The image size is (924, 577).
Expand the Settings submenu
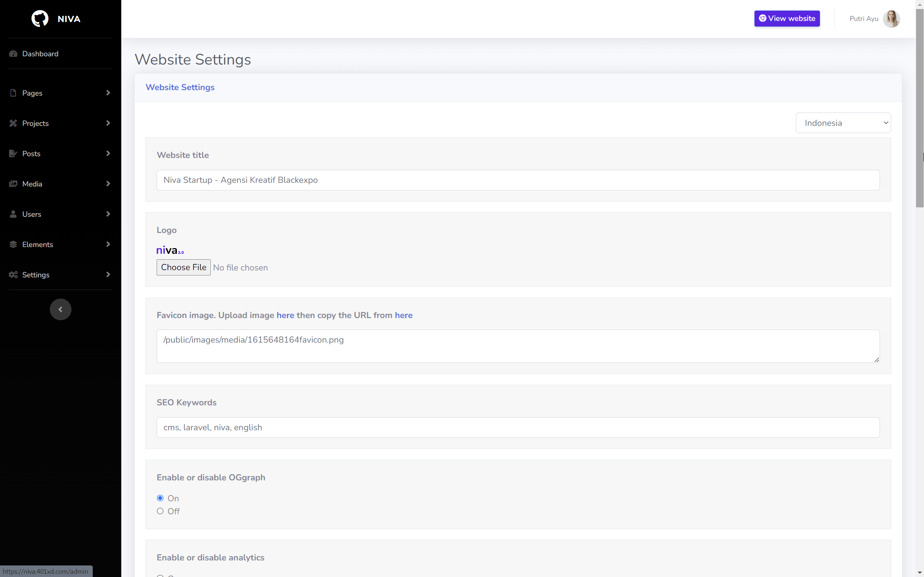(x=108, y=274)
